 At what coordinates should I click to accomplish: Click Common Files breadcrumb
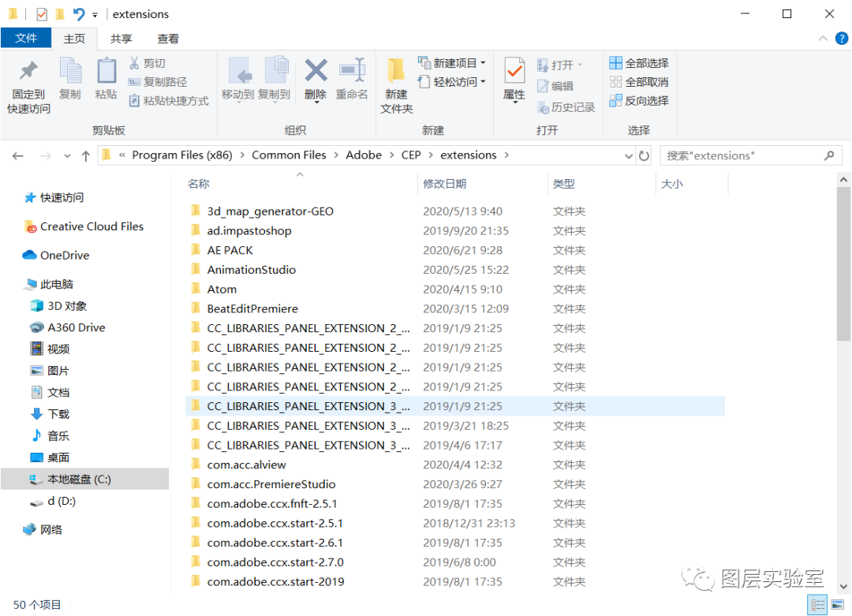pyautogui.click(x=289, y=155)
